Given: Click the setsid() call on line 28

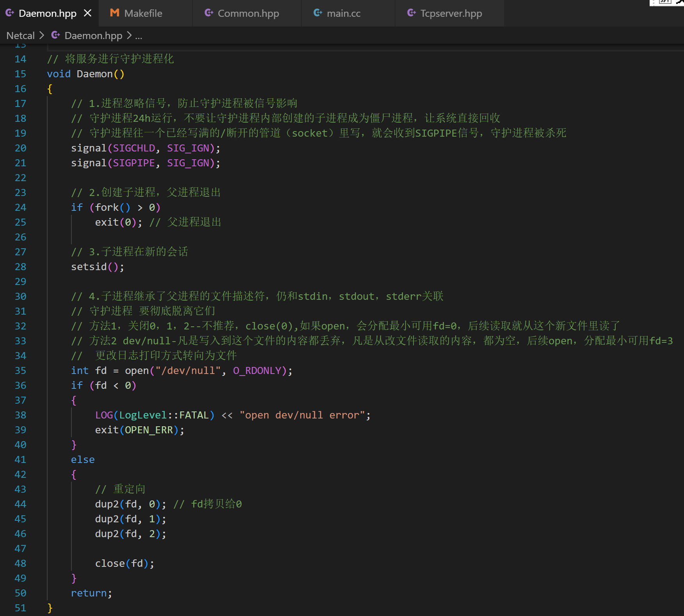Looking at the screenshot, I should tap(98, 267).
